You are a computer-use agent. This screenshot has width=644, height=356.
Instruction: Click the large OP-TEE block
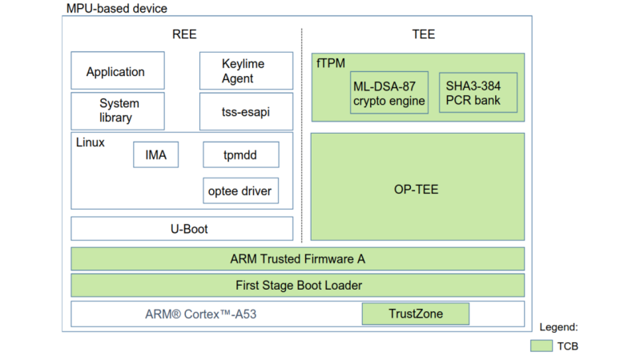(x=417, y=187)
